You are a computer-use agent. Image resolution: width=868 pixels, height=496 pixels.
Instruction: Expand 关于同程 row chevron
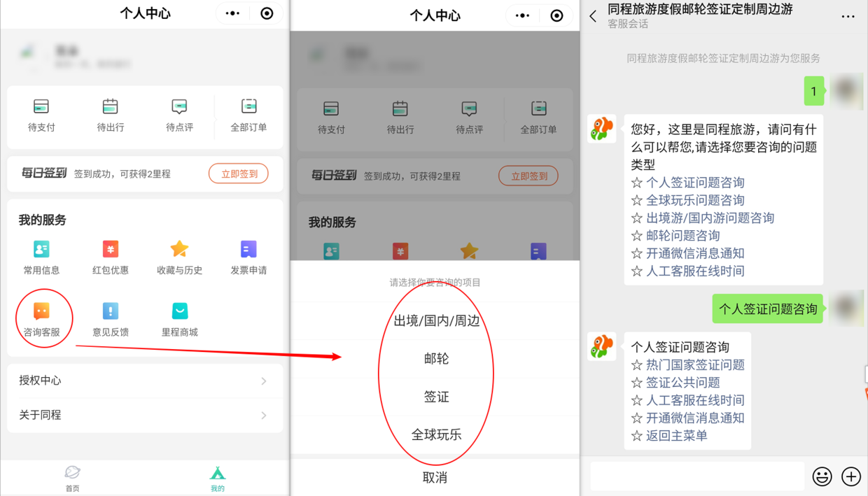tap(264, 415)
